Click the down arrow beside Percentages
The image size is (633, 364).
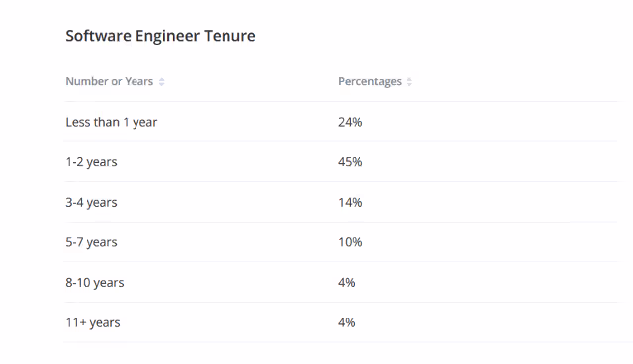[x=409, y=84]
